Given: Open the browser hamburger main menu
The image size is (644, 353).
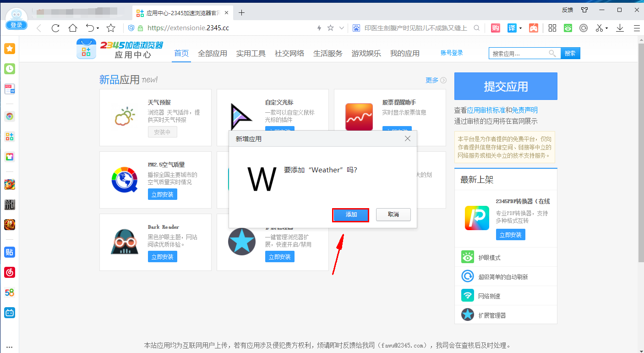Looking at the screenshot, I should click(636, 28).
